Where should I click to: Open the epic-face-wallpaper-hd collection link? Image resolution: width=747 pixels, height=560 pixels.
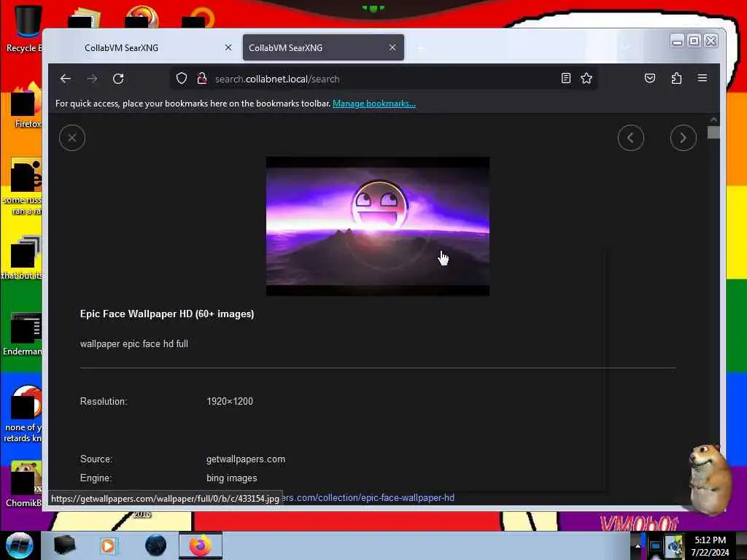click(368, 497)
